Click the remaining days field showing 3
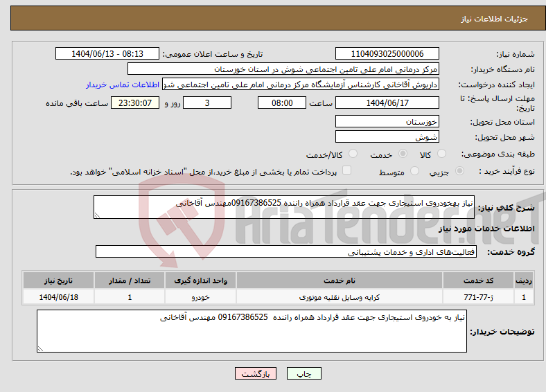The height and width of the screenshot is (392, 546). pyautogui.click(x=207, y=103)
